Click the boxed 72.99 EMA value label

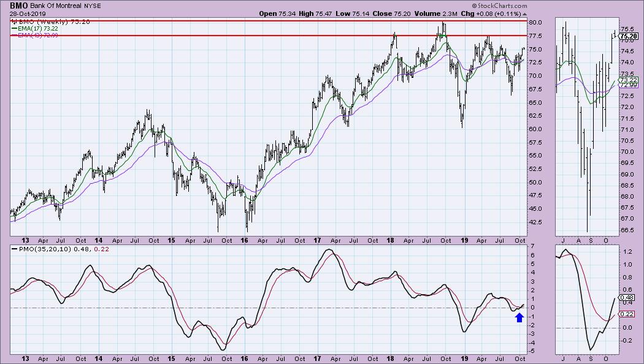629,85
